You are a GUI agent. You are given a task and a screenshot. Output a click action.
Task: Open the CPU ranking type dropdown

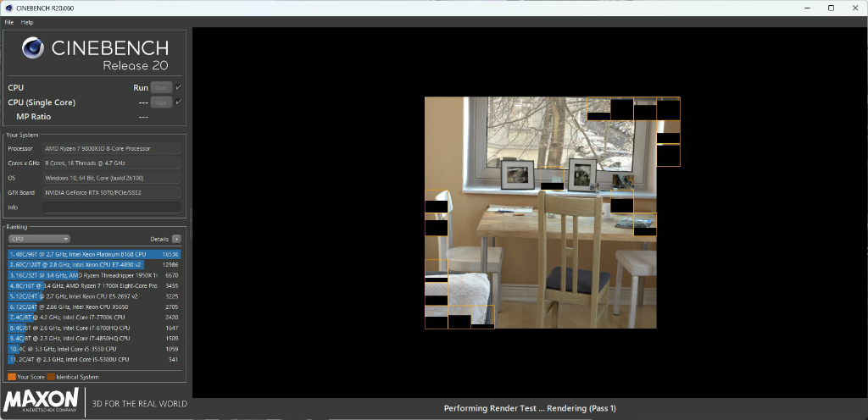39,239
